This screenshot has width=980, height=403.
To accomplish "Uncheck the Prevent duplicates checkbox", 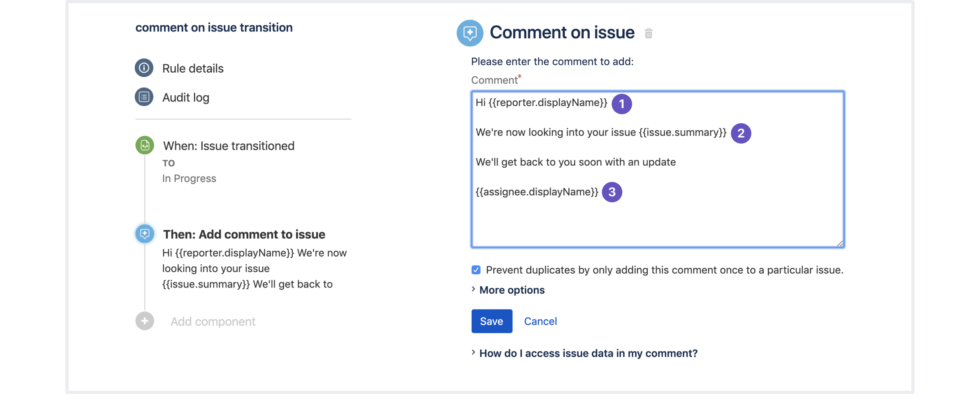I will 476,270.
